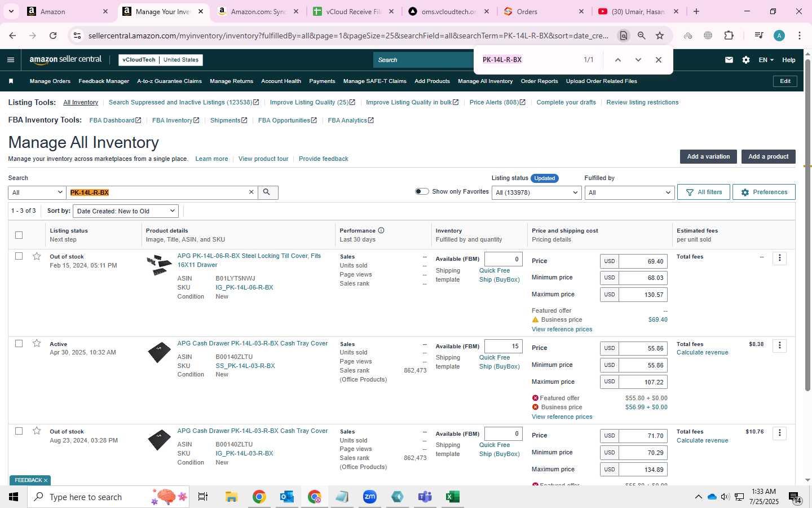
Task: Open Outlook from the taskbar
Action: [287, 497]
